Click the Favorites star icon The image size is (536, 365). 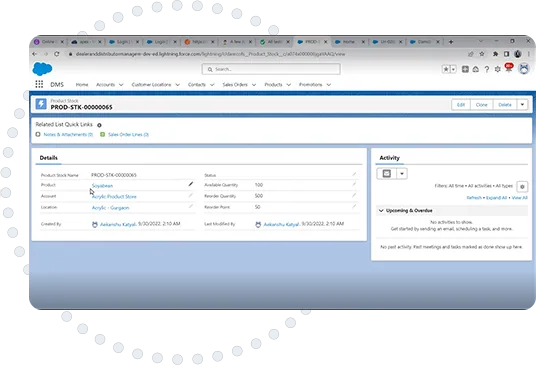point(446,69)
